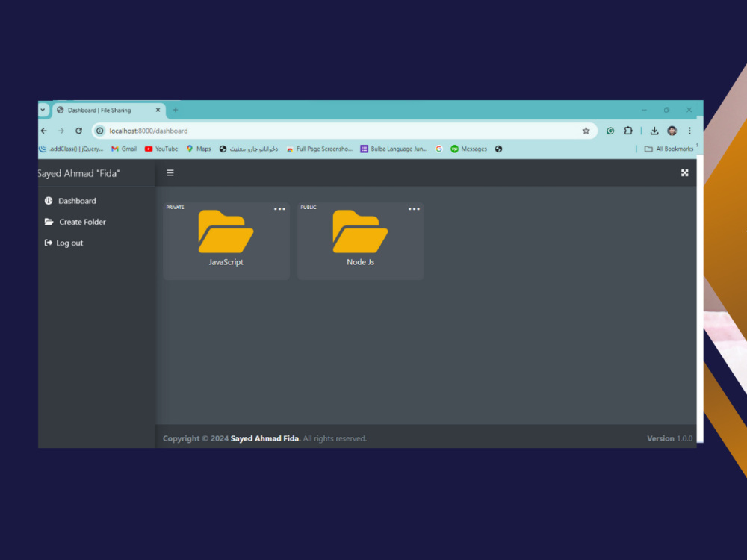Open the Chrome three-dot menu
747x560 pixels.
[x=689, y=131]
